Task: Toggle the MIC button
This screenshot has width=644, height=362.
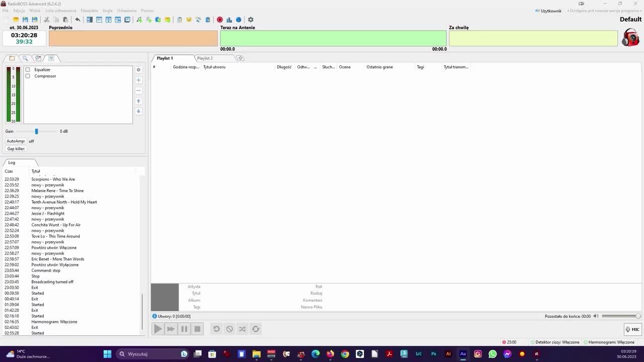Action: (632, 329)
